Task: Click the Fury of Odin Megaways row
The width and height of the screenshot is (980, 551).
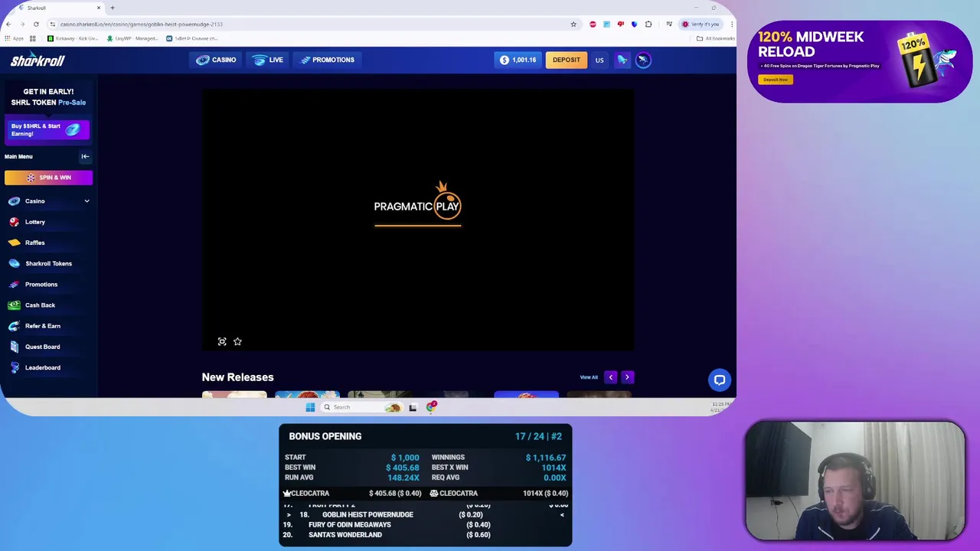Action: pyautogui.click(x=425, y=525)
